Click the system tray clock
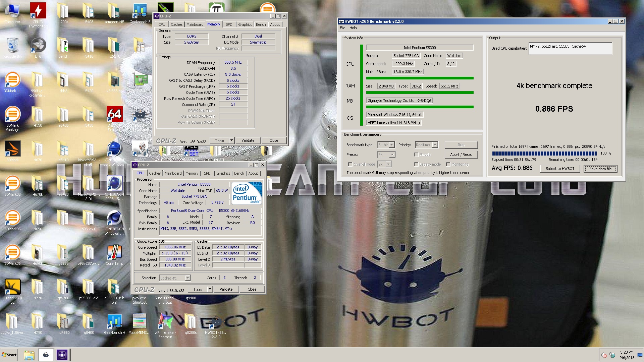The width and height of the screenshot is (644, 362). (x=627, y=355)
